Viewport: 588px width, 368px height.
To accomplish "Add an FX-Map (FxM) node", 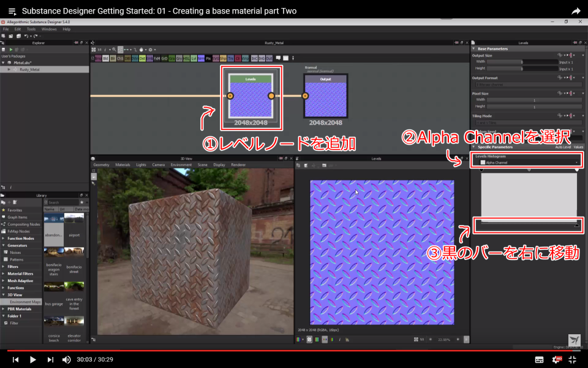I will pos(157,59).
